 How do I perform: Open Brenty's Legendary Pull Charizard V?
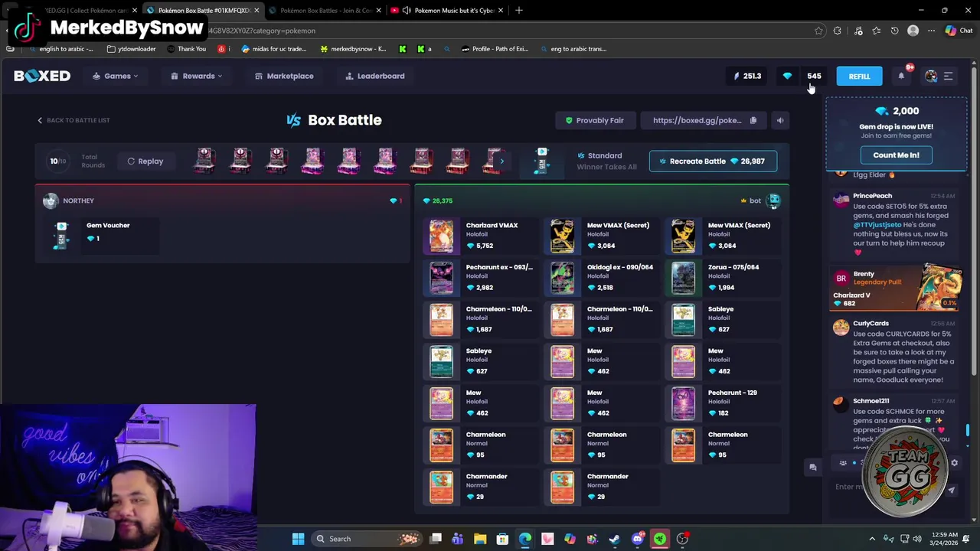tap(896, 287)
